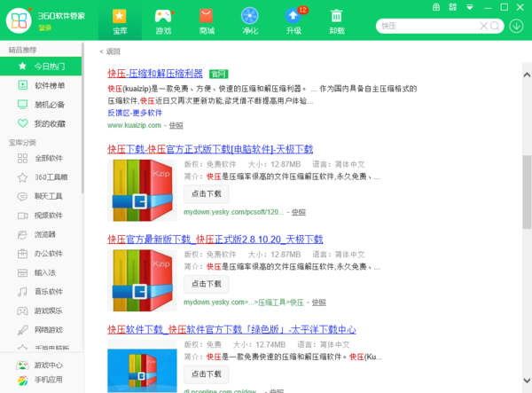Open the skin/gift icon in title bar
The image size is (532, 393).
click(436, 7)
